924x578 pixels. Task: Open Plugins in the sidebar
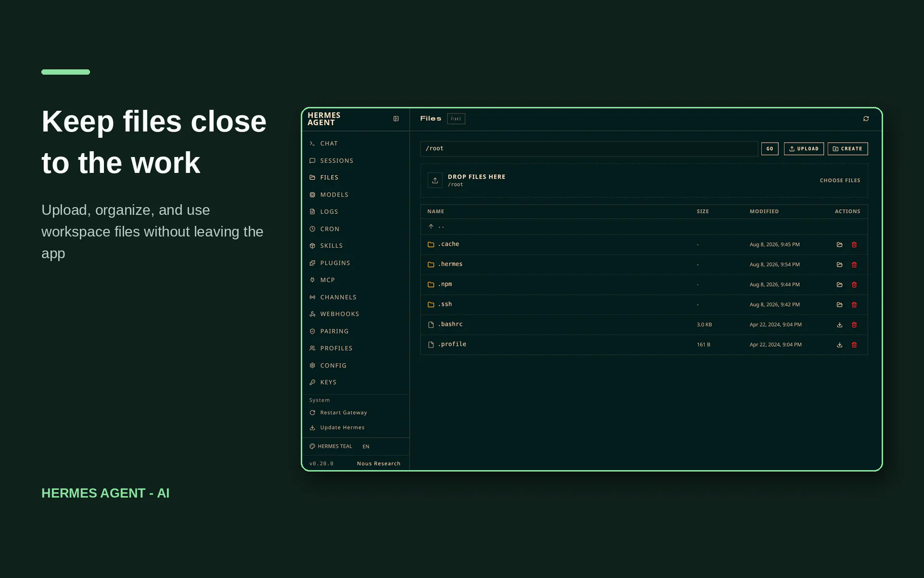tap(356, 263)
